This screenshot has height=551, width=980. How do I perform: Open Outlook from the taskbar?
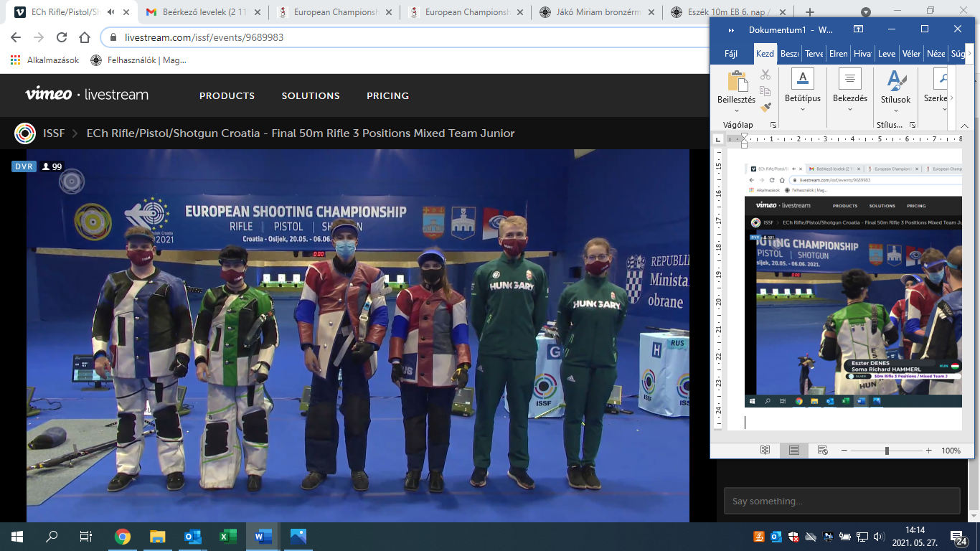(x=192, y=537)
